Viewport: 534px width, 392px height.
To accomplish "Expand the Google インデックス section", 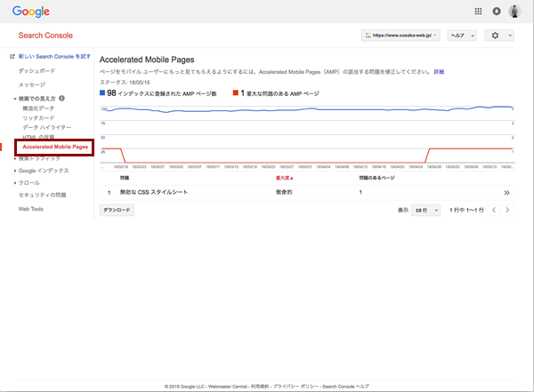I will (x=15, y=171).
